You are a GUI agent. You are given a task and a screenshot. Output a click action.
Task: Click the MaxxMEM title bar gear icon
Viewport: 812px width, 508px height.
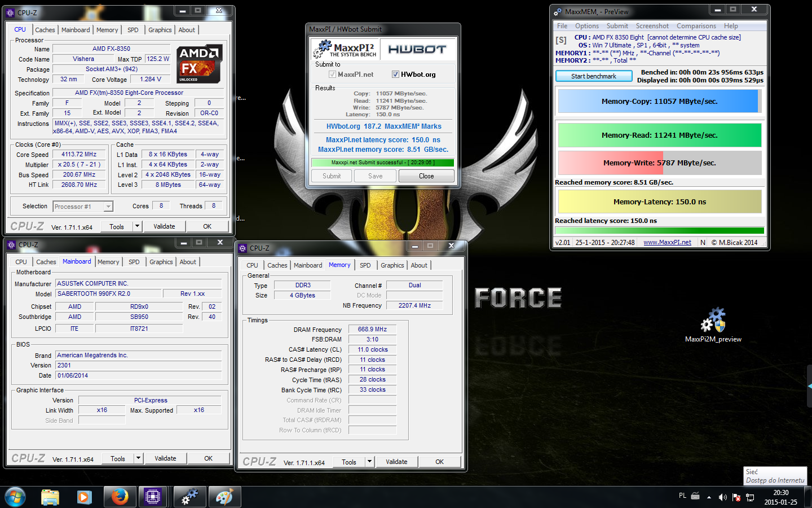(558, 11)
